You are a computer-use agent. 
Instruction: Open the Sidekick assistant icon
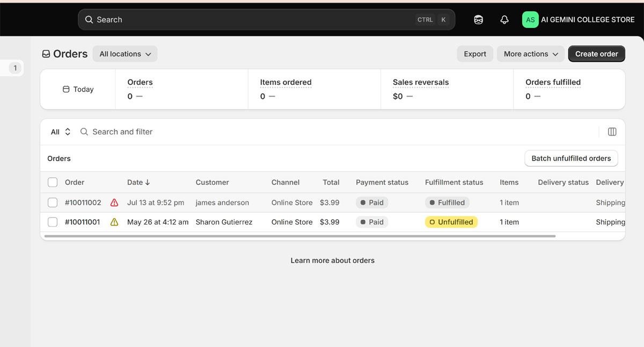(x=478, y=19)
